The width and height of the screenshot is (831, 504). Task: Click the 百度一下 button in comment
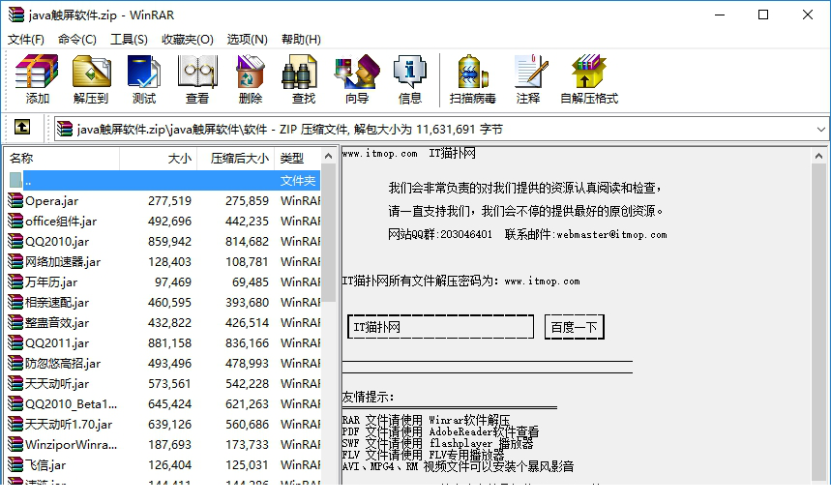click(x=575, y=327)
